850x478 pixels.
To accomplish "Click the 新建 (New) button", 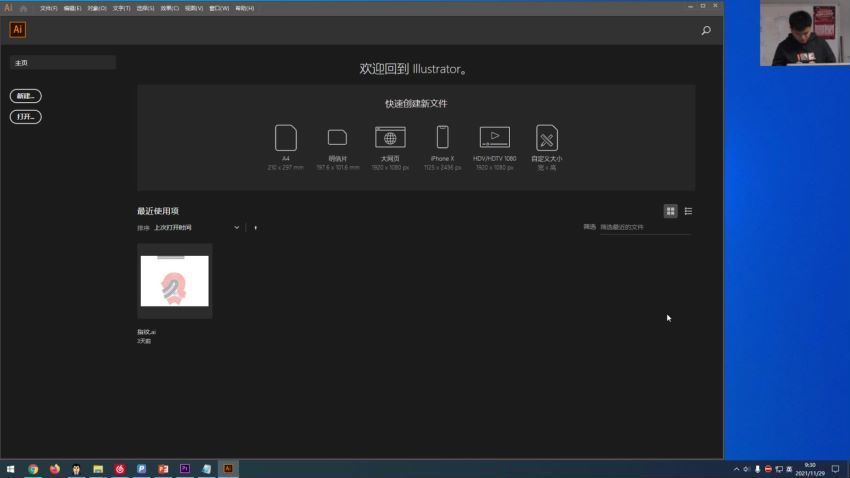I will 25,96.
